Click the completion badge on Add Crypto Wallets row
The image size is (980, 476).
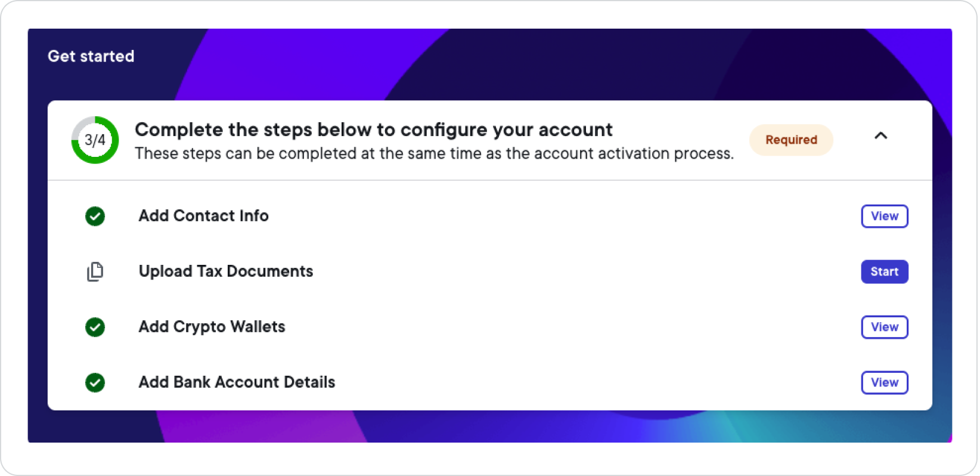pyautogui.click(x=95, y=327)
